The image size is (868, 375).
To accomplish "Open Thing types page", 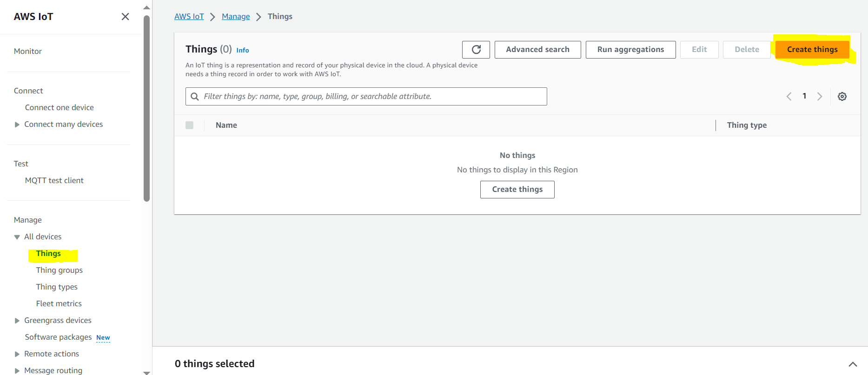I will click(x=57, y=287).
